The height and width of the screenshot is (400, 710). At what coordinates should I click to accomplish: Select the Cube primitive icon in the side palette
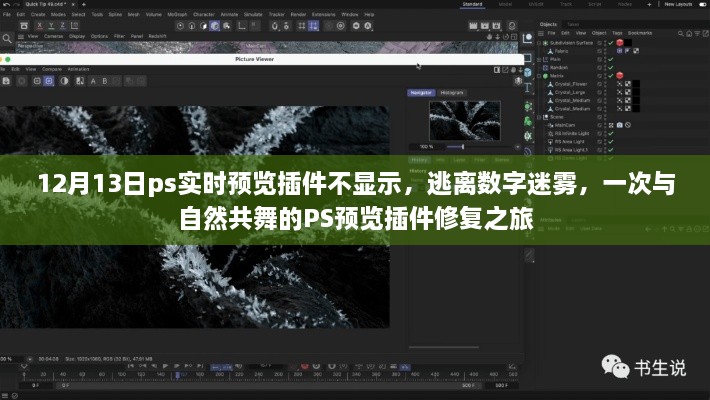pos(528,72)
